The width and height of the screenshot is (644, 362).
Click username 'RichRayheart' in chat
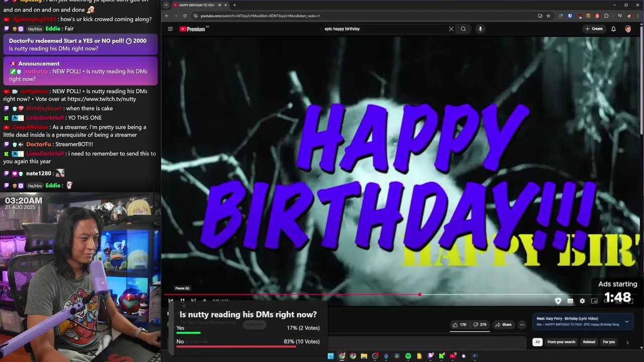click(x=44, y=109)
